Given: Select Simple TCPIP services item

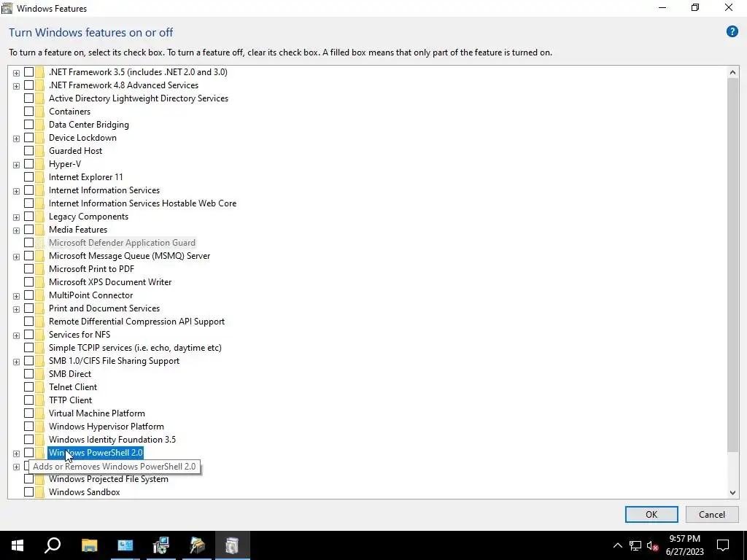Looking at the screenshot, I should [x=135, y=348].
